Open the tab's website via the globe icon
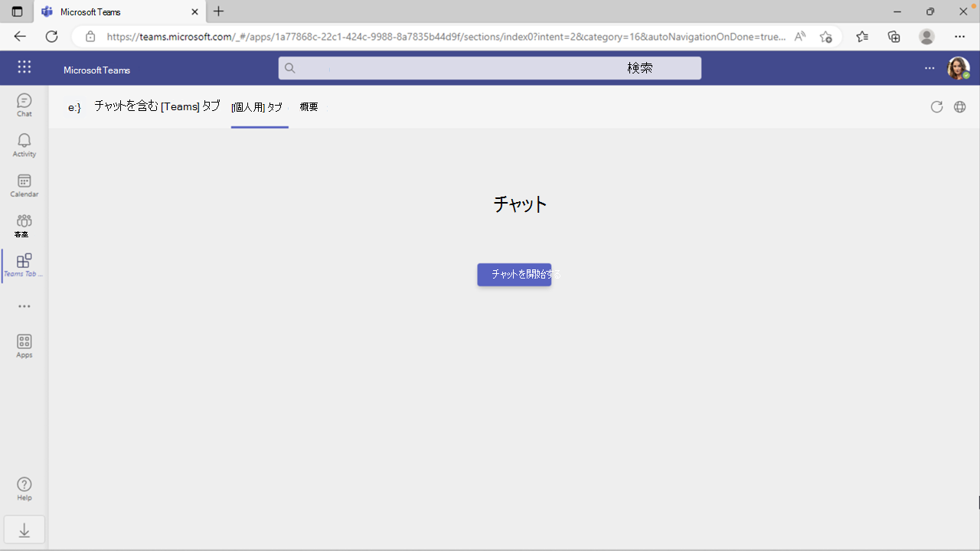Image resolution: width=980 pixels, height=551 pixels. click(959, 107)
